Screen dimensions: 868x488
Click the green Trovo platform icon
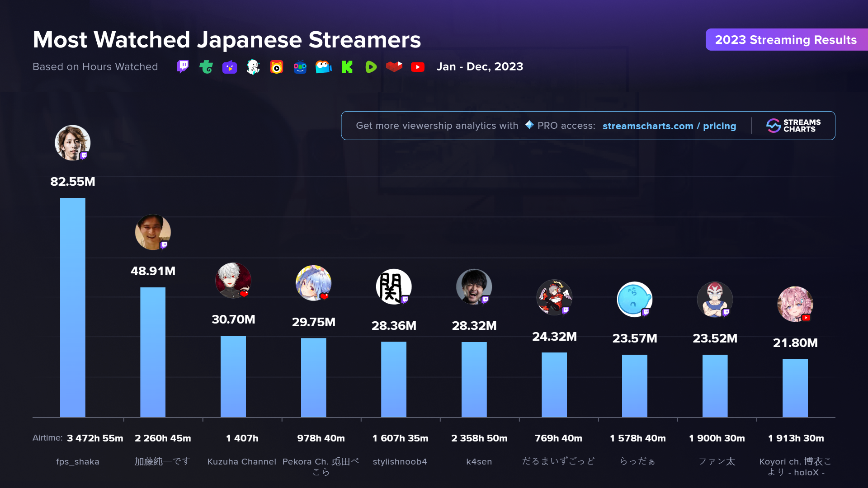[206, 67]
